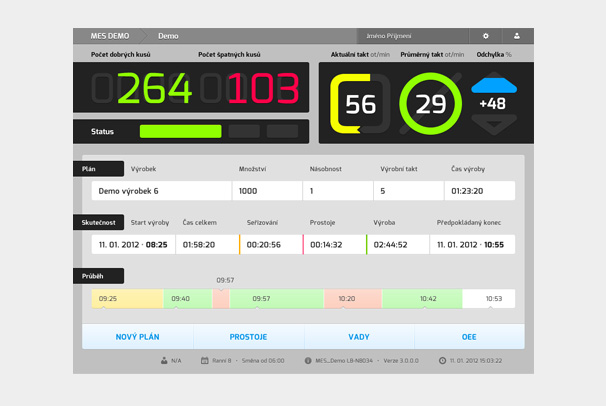Viewport: 606px width, 406px height.
Task: Click the clock icon by date
Action: click(442, 360)
